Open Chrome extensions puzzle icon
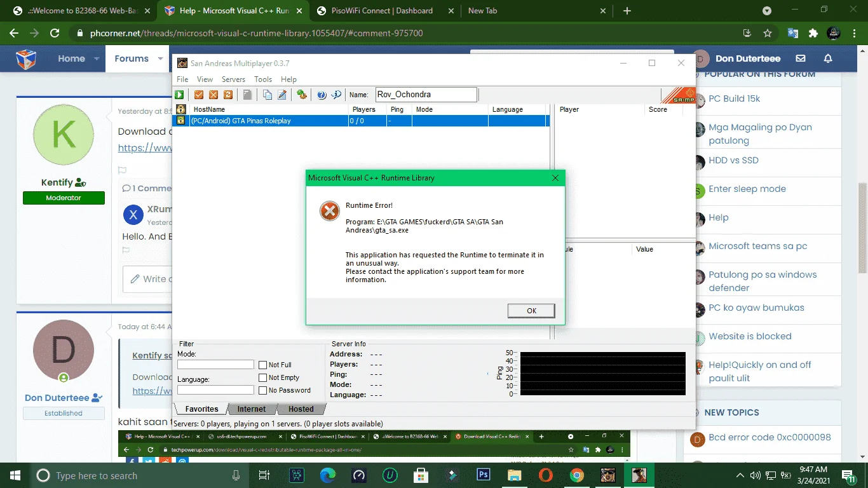868x488 pixels. point(813,33)
